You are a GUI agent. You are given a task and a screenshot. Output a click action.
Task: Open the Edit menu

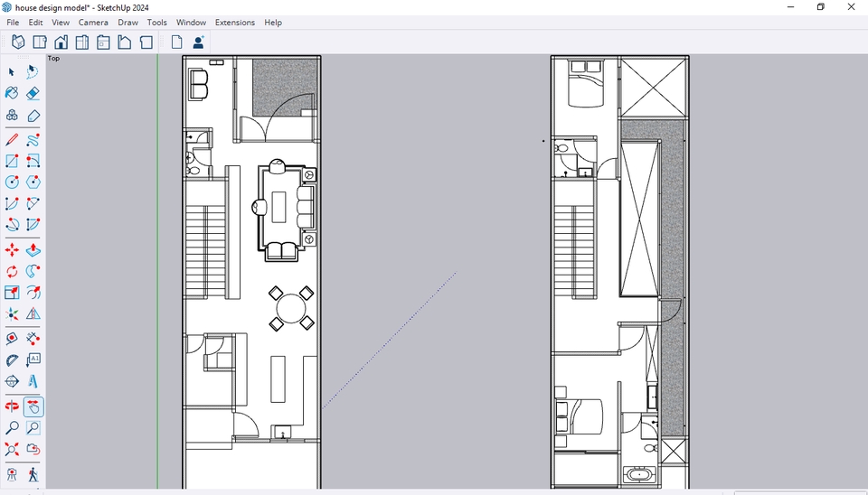pyautogui.click(x=35, y=22)
